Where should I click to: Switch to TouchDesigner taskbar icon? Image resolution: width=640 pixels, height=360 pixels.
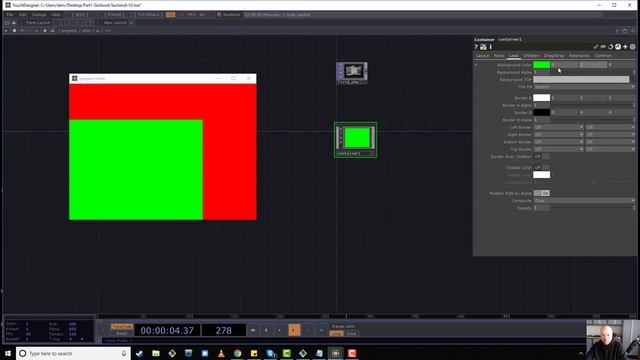tap(336, 353)
